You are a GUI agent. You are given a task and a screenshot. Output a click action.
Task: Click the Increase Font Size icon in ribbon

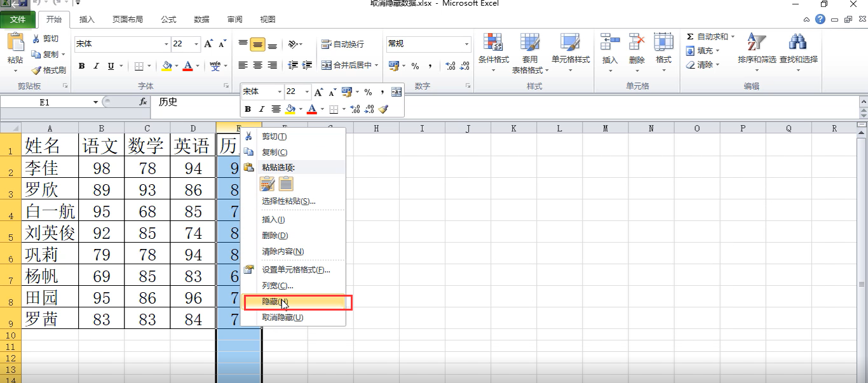(x=209, y=44)
